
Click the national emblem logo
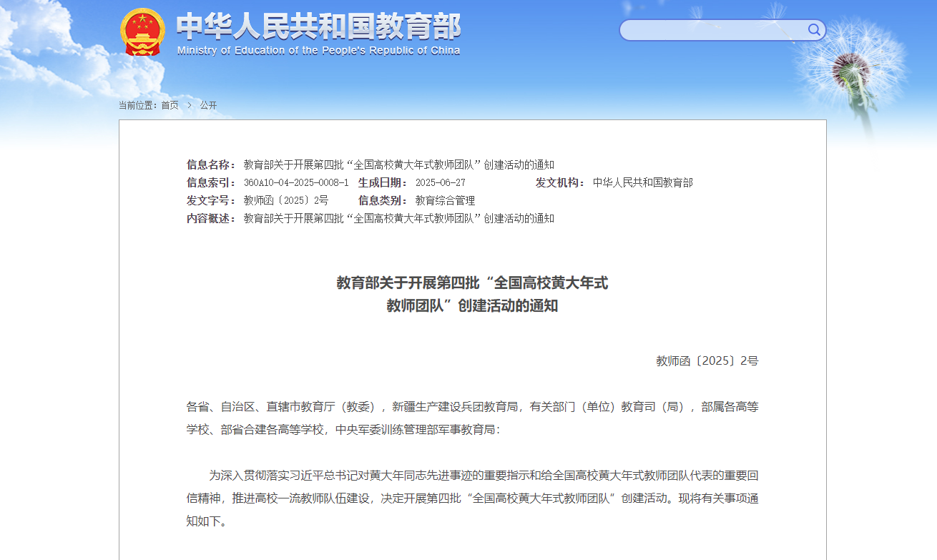(142, 31)
